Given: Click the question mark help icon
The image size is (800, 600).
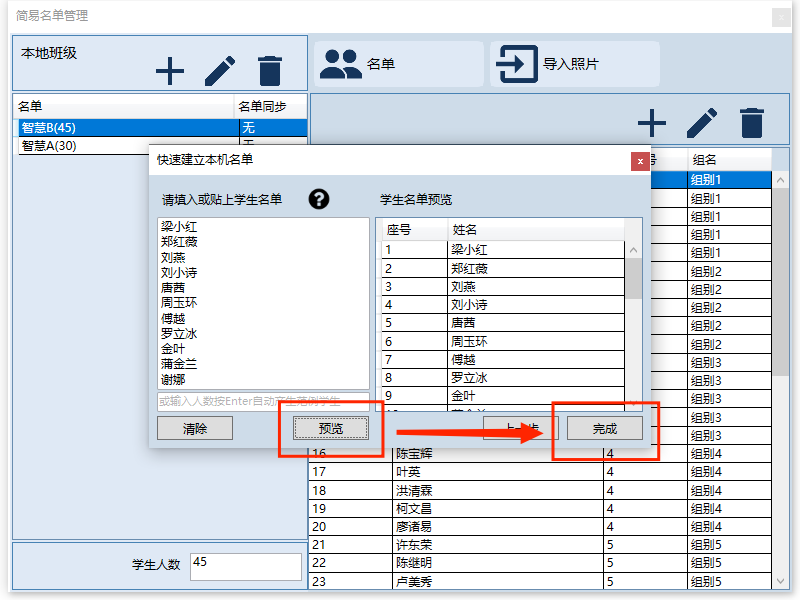Looking at the screenshot, I should click(x=319, y=199).
